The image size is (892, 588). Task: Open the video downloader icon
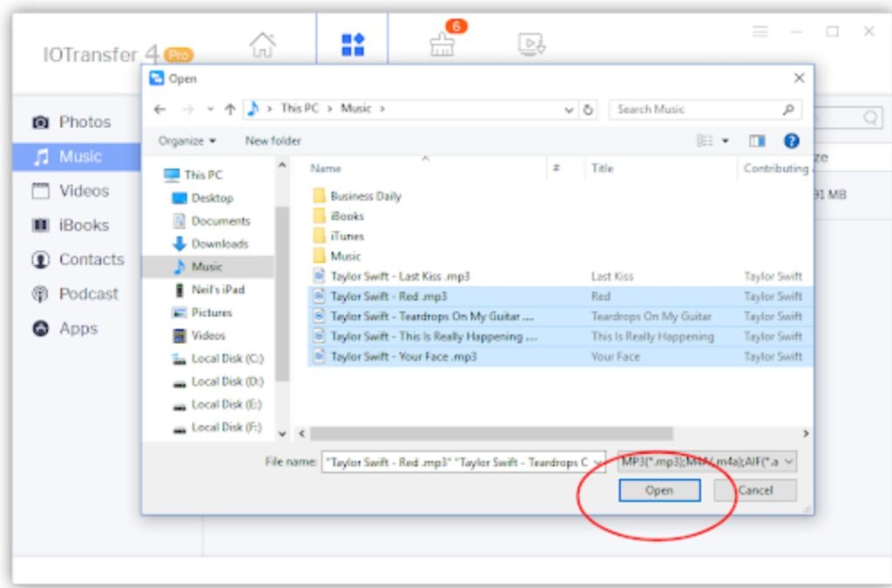click(531, 44)
